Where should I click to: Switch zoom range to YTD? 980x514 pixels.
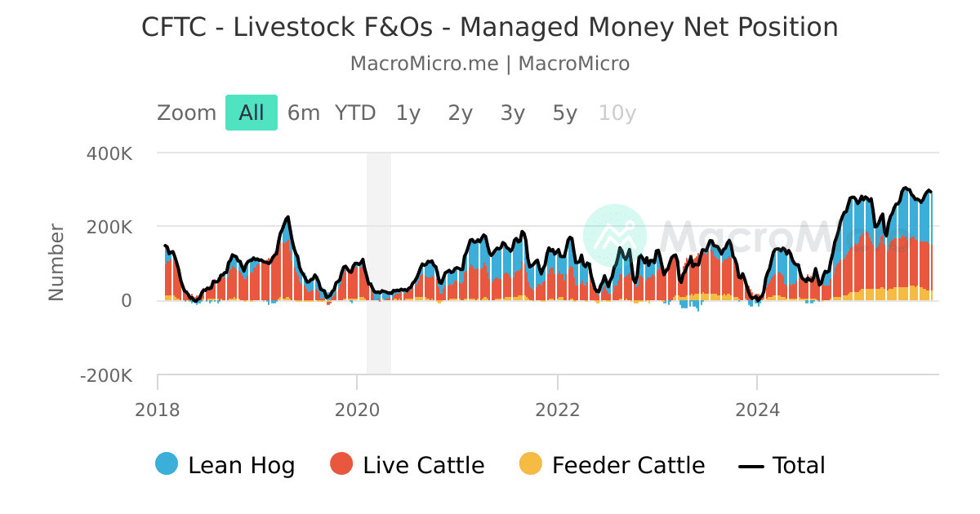tap(355, 113)
